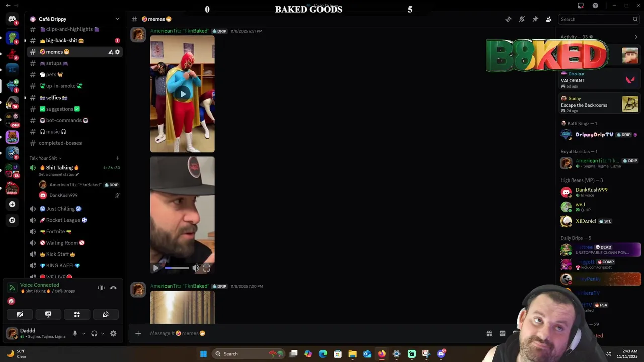Open Discord direct messages home icon
This screenshot has height=362, width=644.
click(x=12, y=19)
